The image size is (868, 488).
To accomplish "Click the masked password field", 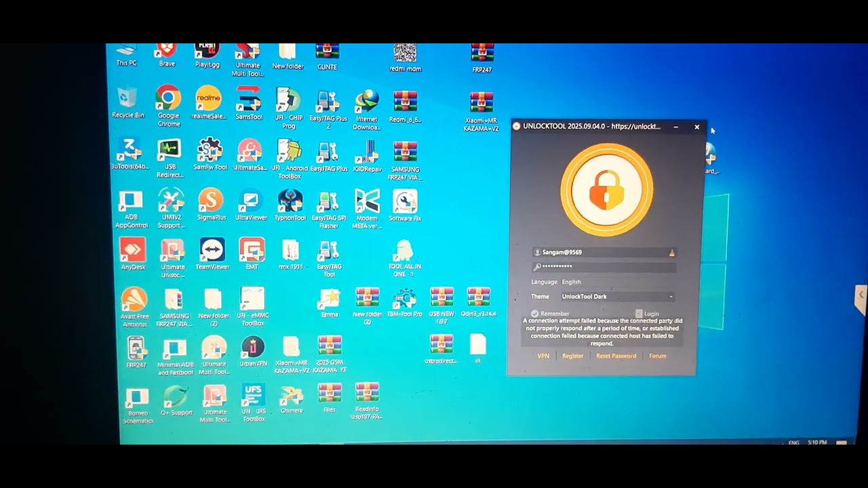I will point(604,267).
